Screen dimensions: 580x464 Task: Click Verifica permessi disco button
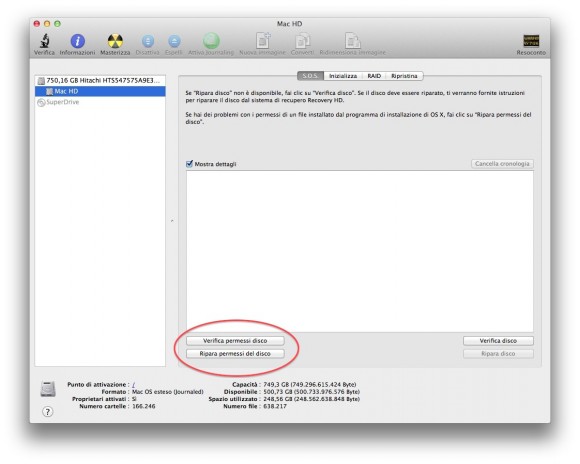click(x=235, y=340)
